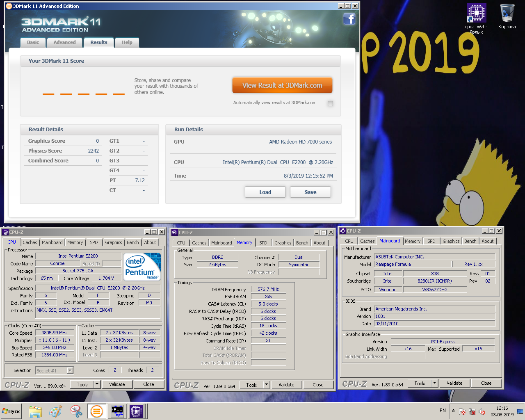Open Graphics tab in the right CPU-Z window
The height and width of the screenshot is (420, 525).
(451, 241)
